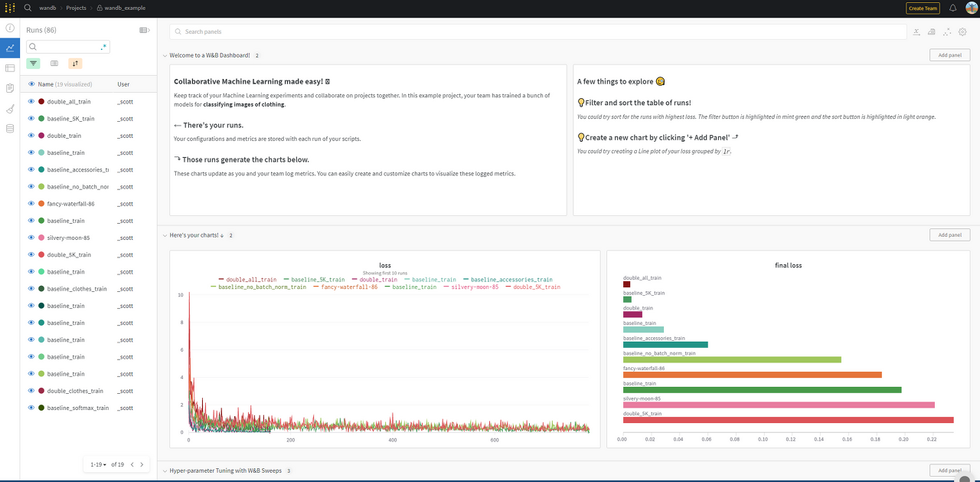This screenshot has width=980, height=482.
Task: Toggle eye for baseline_accessories_train run
Action: point(31,169)
